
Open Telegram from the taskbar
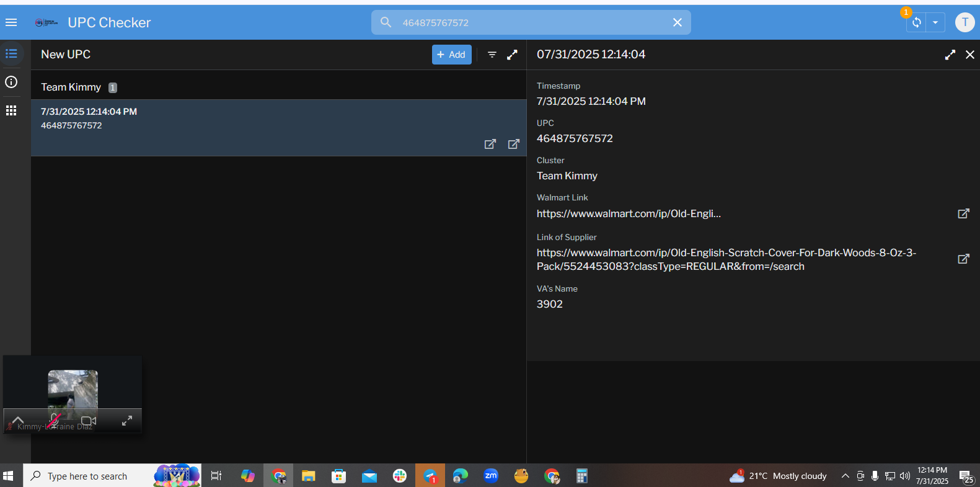pyautogui.click(x=430, y=476)
